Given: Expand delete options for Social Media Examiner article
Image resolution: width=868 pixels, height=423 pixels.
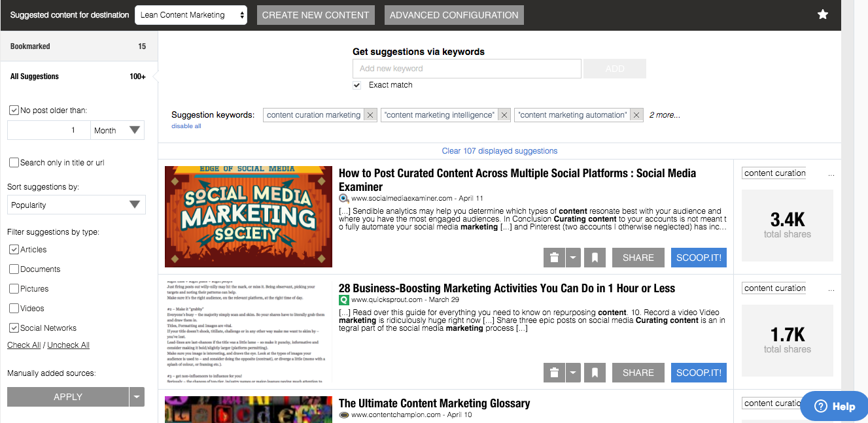Looking at the screenshot, I should [572, 258].
